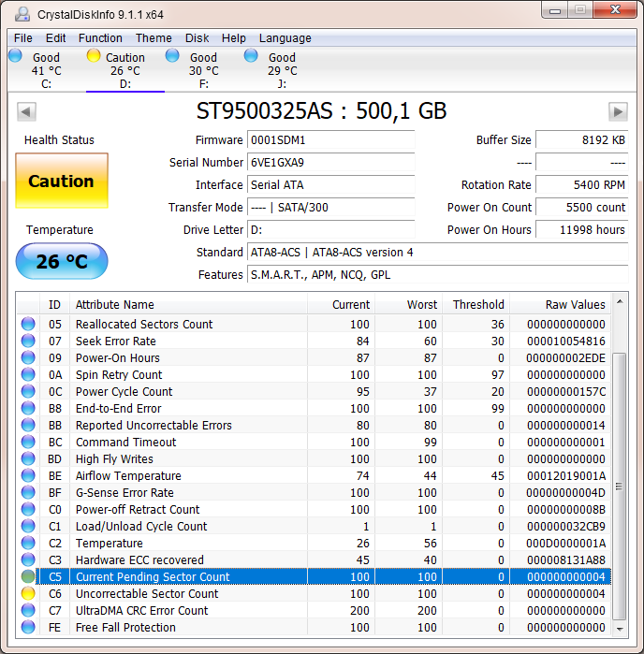
Task: Click the blue status icon for drive C:
Action: tap(15, 55)
